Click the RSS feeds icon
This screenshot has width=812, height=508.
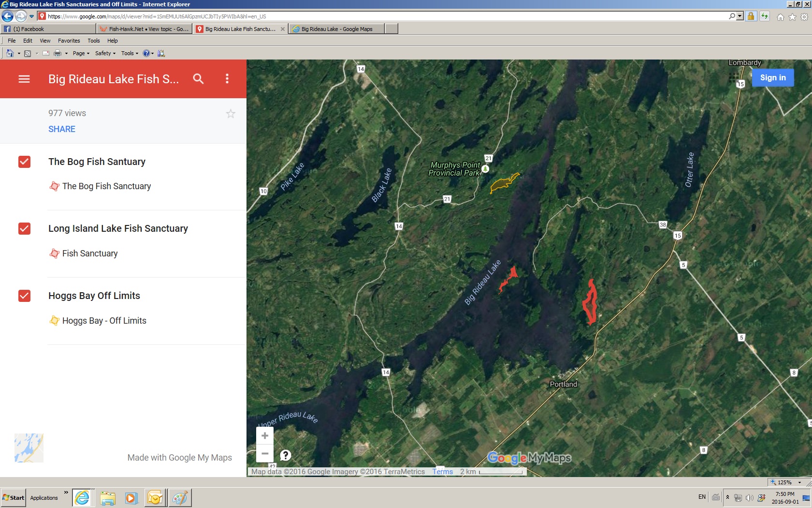[x=28, y=53]
